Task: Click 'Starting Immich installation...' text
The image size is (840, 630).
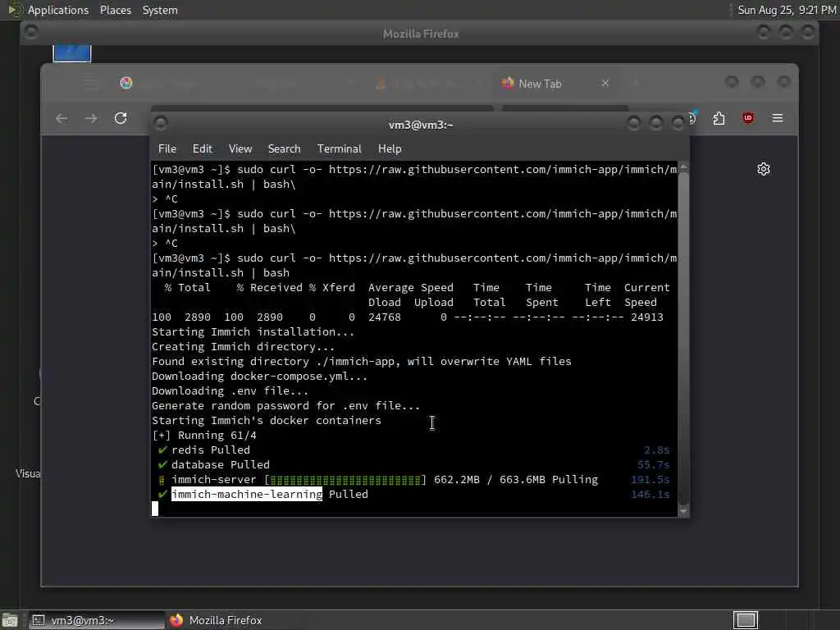Action: (253, 331)
